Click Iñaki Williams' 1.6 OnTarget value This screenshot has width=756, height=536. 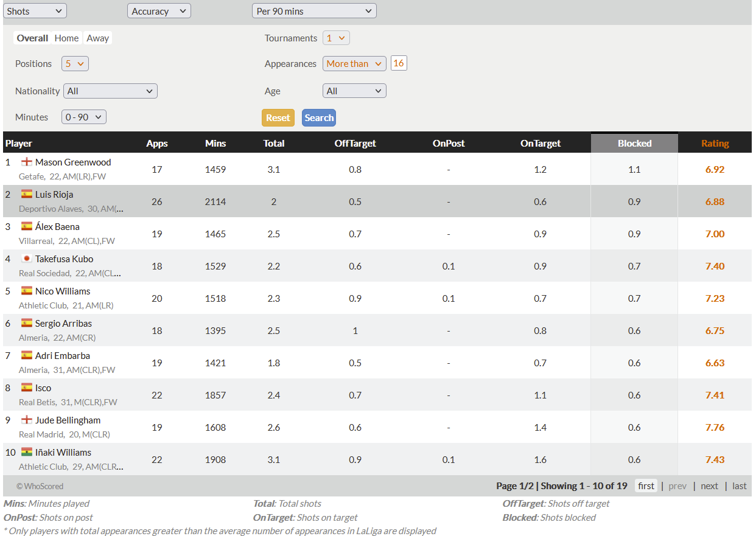541,459
